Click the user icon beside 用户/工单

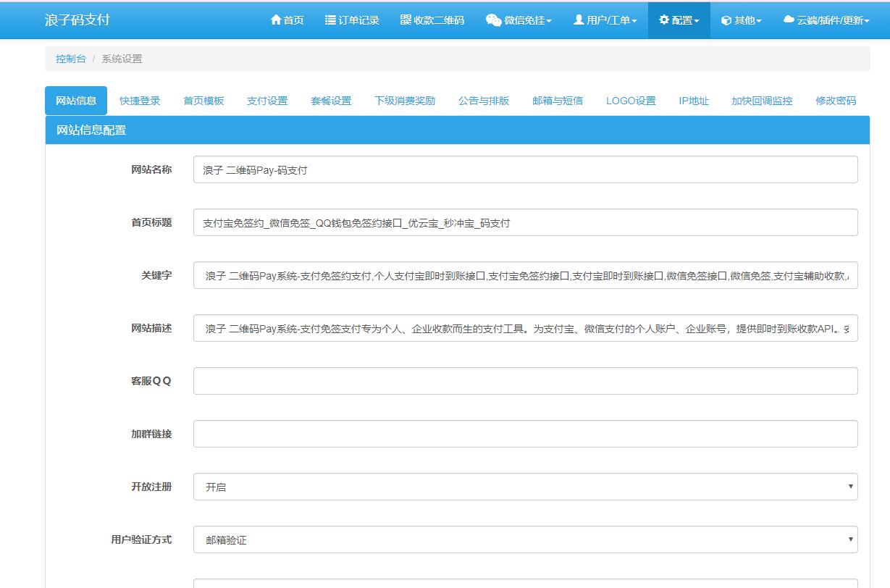[579, 20]
